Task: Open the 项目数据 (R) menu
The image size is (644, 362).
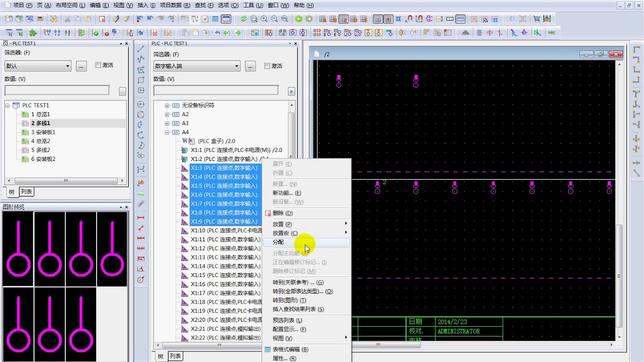Action: coord(175,5)
